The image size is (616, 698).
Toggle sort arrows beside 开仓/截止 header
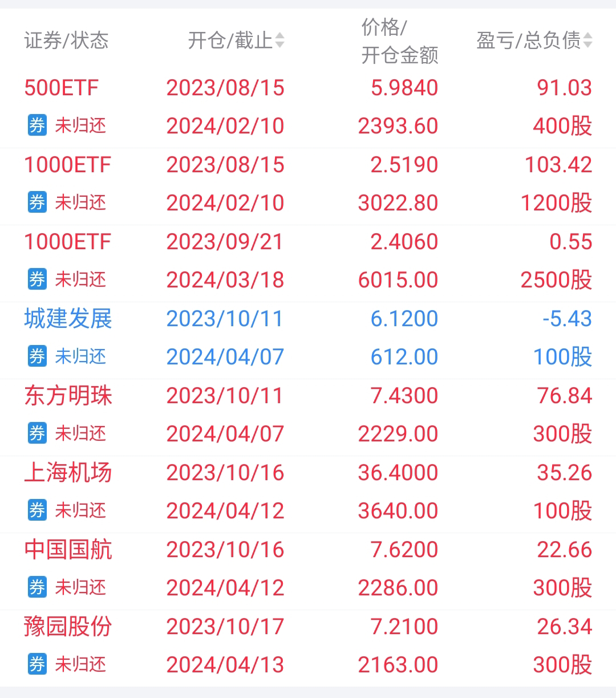point(279,40)
